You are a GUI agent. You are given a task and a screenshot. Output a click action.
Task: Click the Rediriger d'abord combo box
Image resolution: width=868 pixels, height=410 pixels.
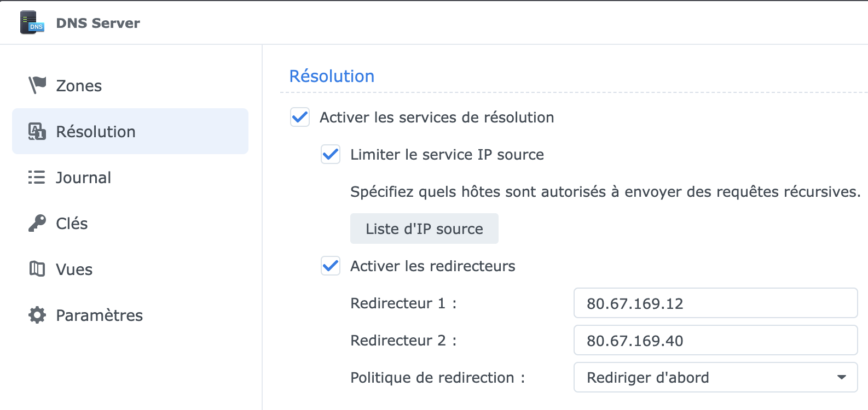point(706,377)
